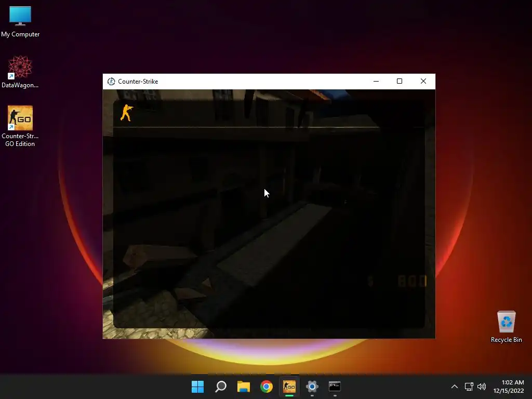The width and height of the screenshot is (532, 399).
Task: Minimize the Counter-Strike window
Action: point(376,82)
